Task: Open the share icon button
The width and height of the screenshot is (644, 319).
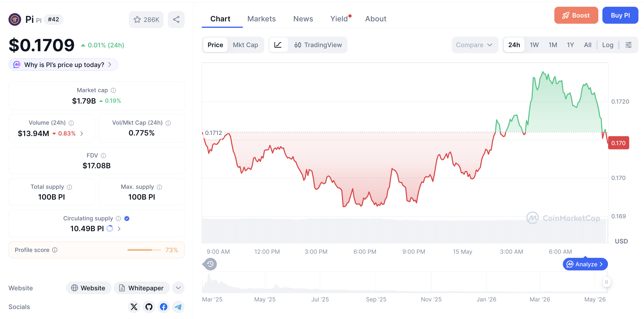Action: point(176,20)
